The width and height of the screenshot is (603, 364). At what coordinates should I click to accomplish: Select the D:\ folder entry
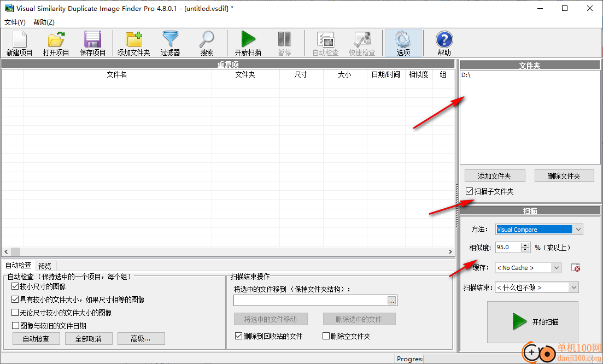coord(466,75)
